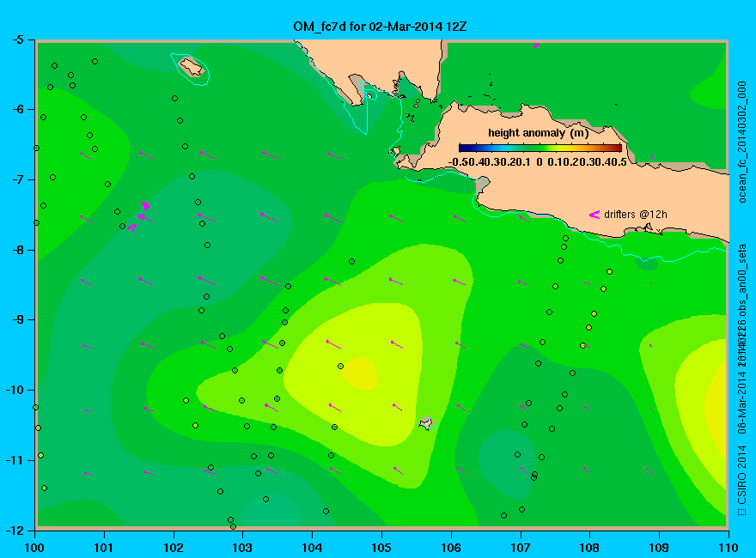This screenshot has width=756, height=558.
Task: Click the colorbar tick values row
Action: [x=538, y=162]
